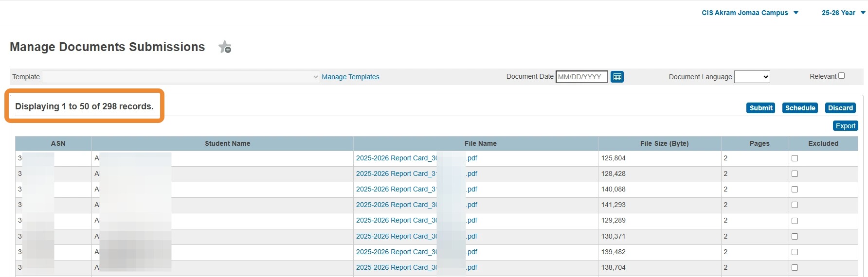Click the Schedule button
The height and width of the screenshot is (277, 868).
(x=800, y=108)
